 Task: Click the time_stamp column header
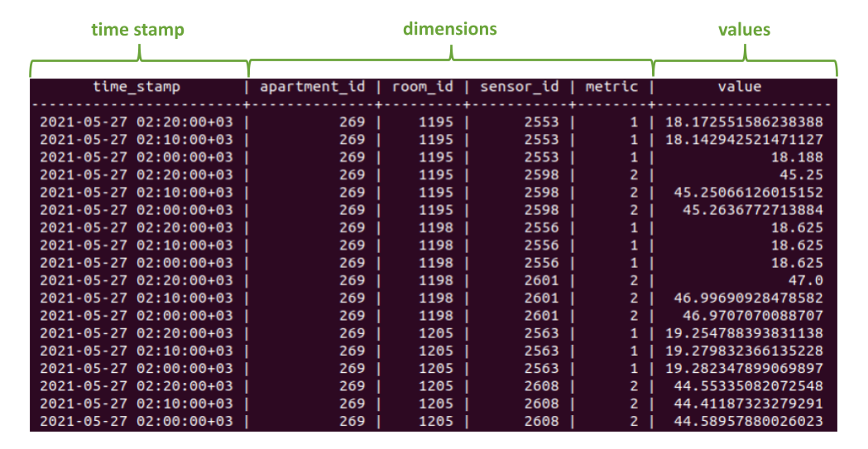click(x=137, y=86)
